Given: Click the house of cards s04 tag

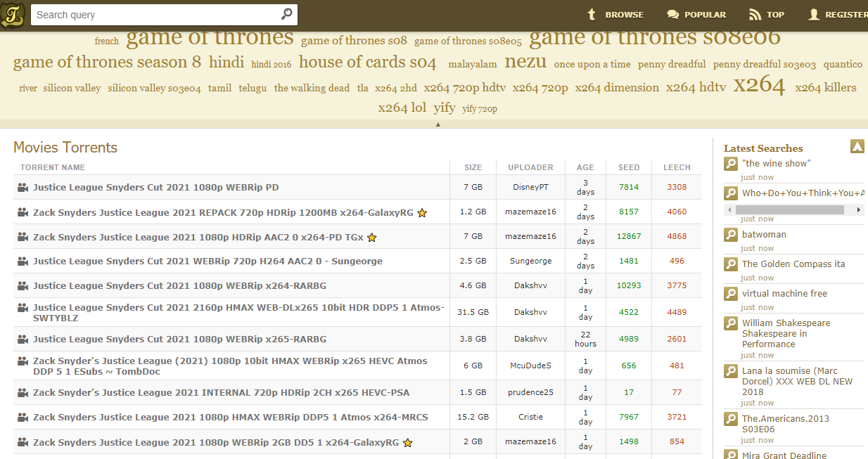Looking at the screenshot, I should pyautogui.click(x=367, y=62).
